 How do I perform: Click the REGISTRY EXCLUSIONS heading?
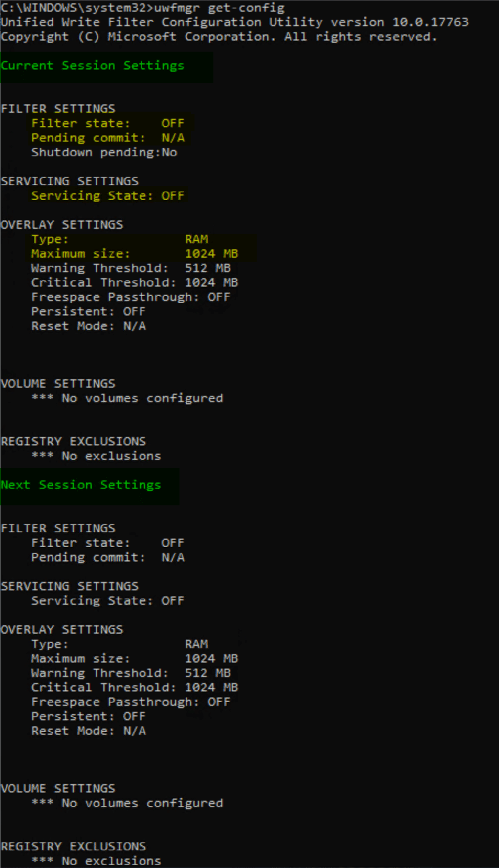point(73,441)
